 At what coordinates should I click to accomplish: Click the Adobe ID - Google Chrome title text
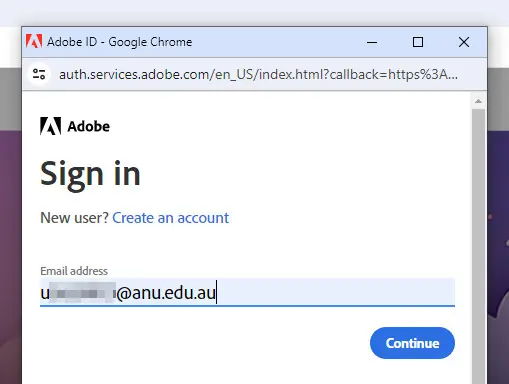pyautogui.click(x=120, y=42)
